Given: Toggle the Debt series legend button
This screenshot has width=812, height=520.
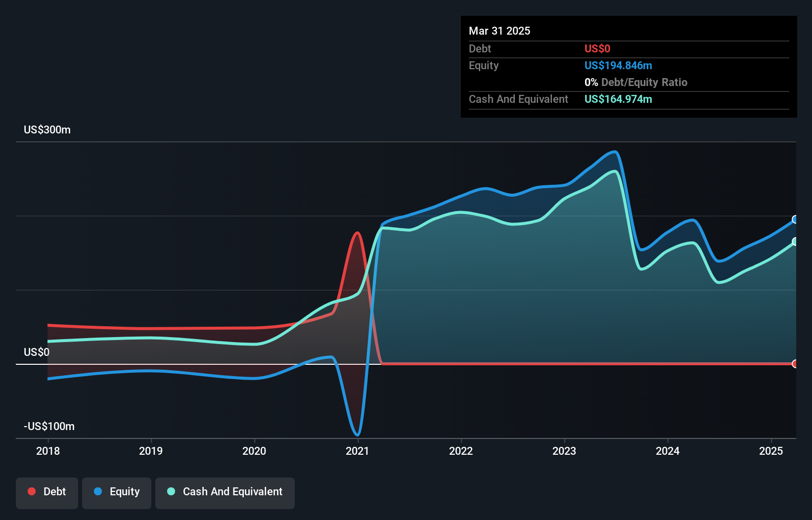Looking at the screenshot, I should [47, 493].
